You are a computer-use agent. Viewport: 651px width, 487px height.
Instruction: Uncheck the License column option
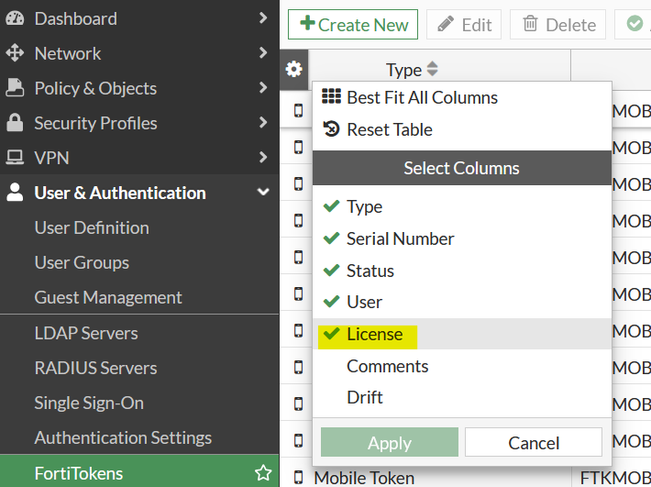coord(374,334)
